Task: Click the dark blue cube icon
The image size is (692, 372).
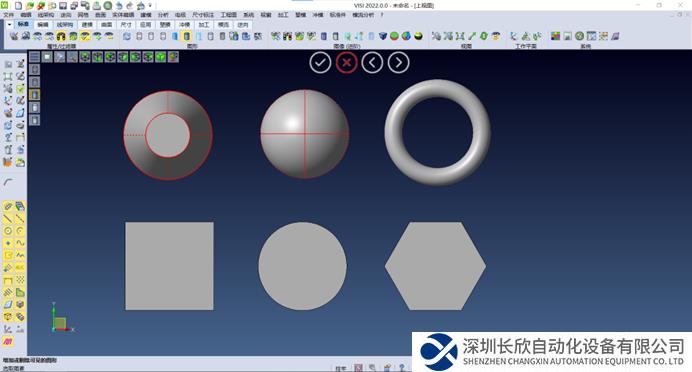Action: pos(383,36)
